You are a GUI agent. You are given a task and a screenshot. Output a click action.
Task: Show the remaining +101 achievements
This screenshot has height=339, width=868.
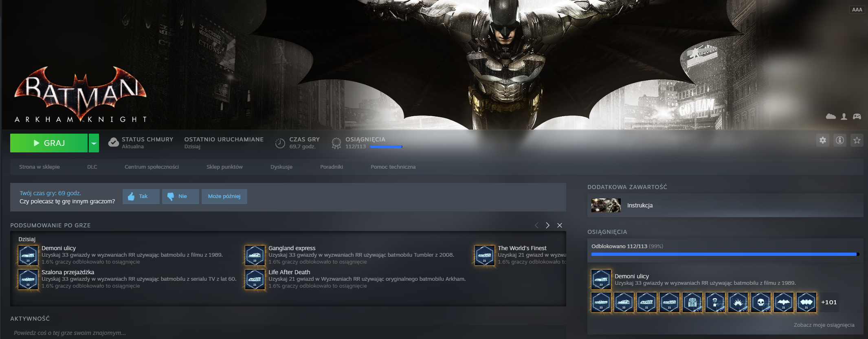(x=829, y=302)
